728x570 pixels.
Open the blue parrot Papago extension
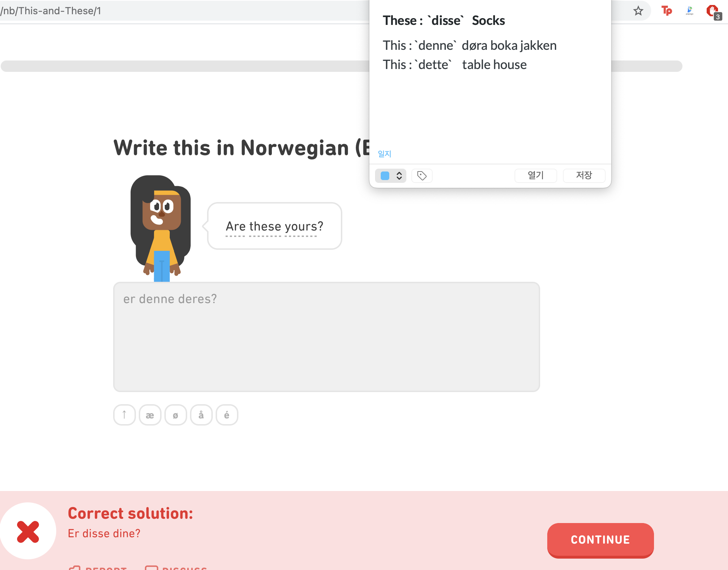point(689,11)
